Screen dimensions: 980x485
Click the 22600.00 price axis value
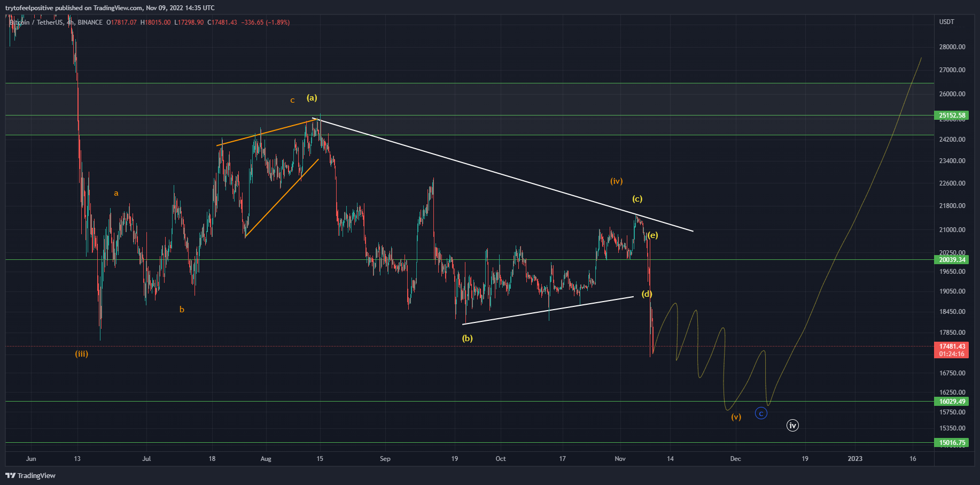(952, 183)
